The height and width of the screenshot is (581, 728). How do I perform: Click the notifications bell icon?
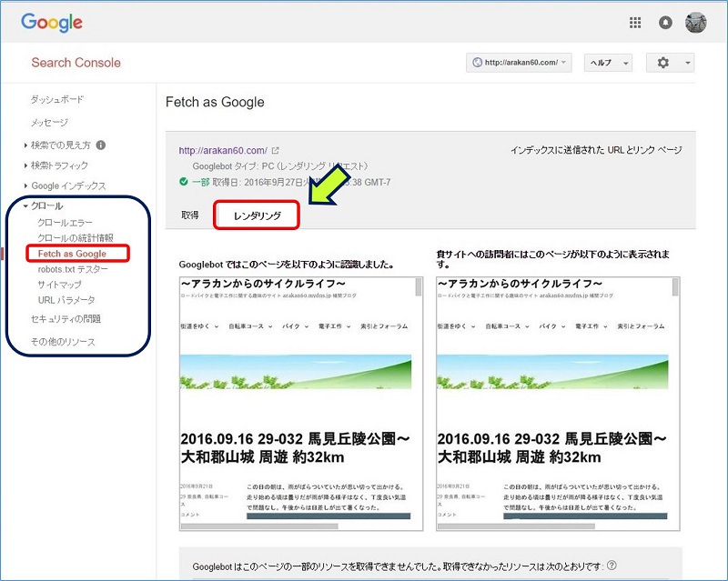pyautogui.click(x=665, y=22)
